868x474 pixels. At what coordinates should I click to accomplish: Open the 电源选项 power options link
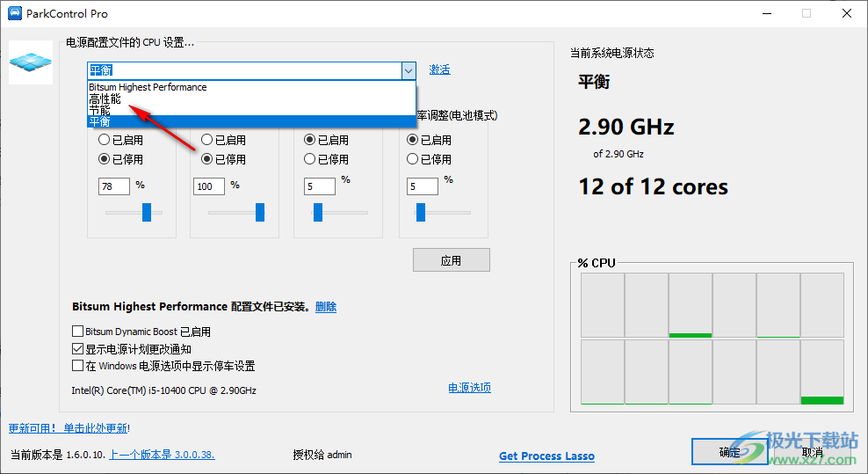(x=469, y=388)
